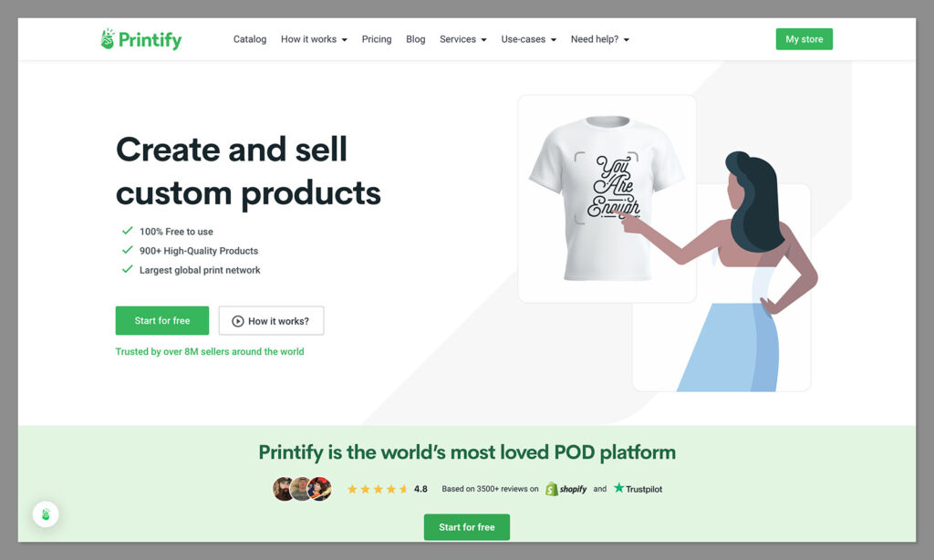Click the checkmark beside Largest global print network
This screenshot has height=560, width=934.
pyautogui.click(x=127, y=269)
